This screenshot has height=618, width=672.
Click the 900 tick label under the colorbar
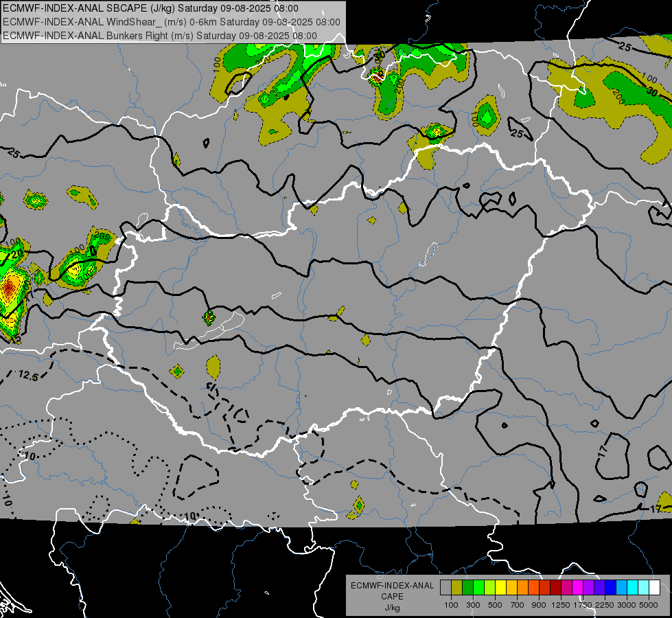[539, 605]
